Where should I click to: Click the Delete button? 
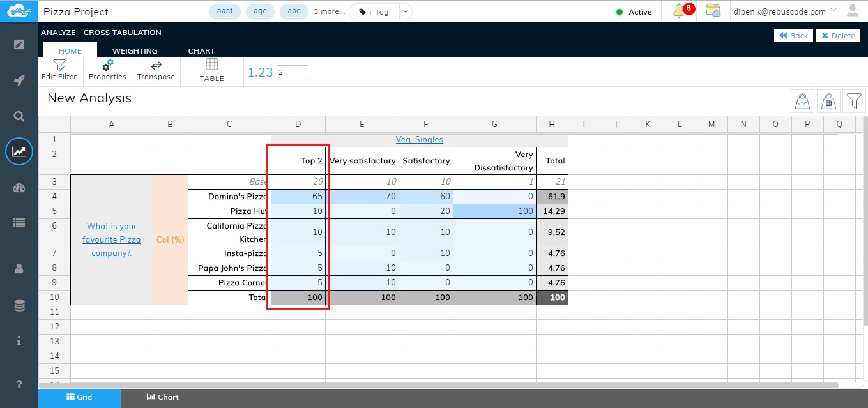click(838, 36)
